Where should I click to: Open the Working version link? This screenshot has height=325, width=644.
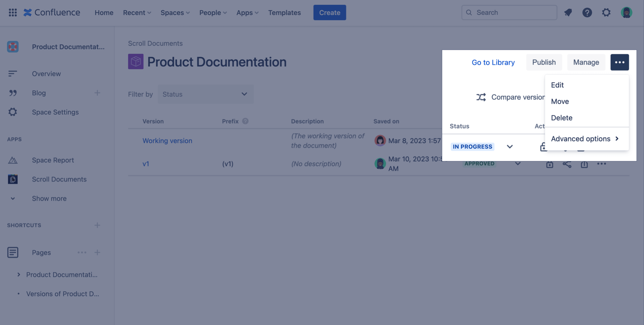[167, 141]
